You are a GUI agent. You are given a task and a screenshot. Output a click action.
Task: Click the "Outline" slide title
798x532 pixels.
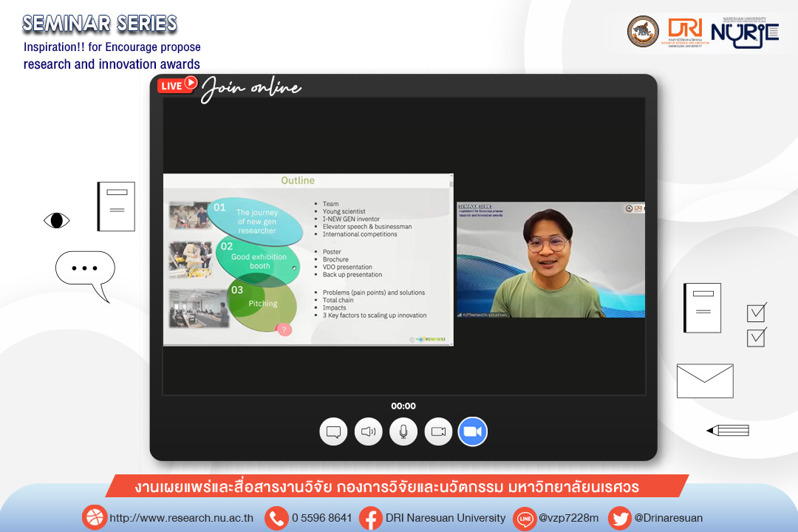pos(298,180)
